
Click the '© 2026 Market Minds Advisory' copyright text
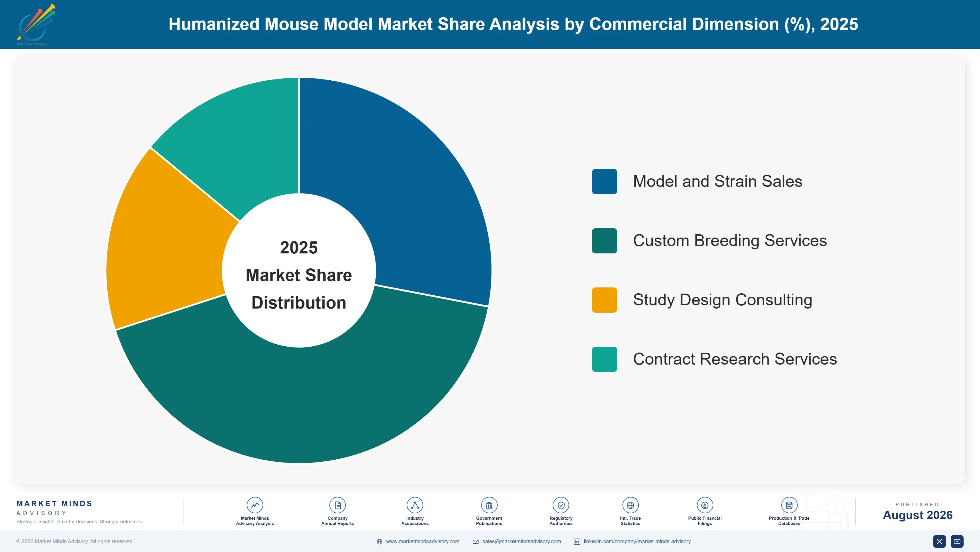tap(75, 541)
